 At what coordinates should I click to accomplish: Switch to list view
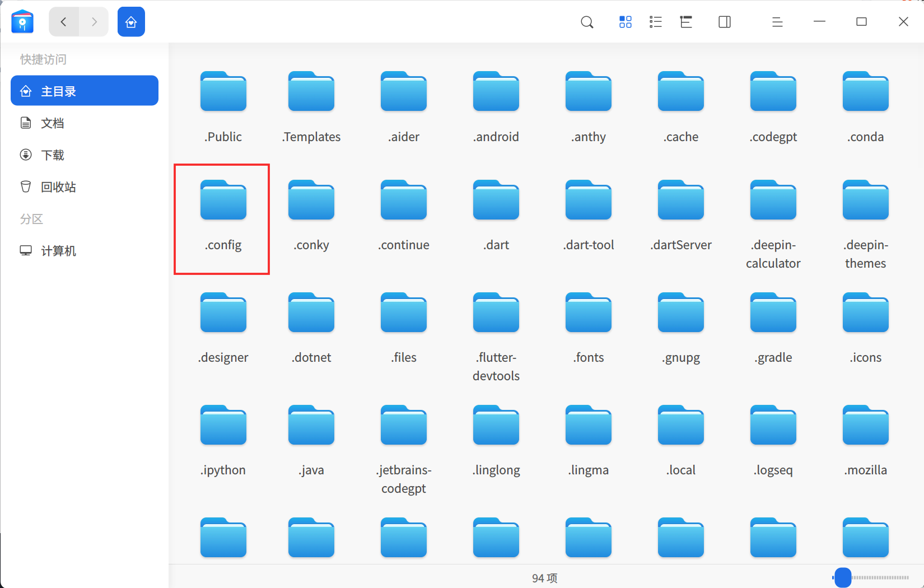[656, 22]
